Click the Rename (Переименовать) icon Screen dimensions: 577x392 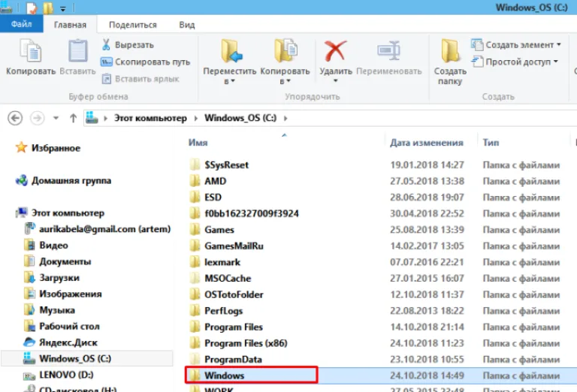coord(388,51)
